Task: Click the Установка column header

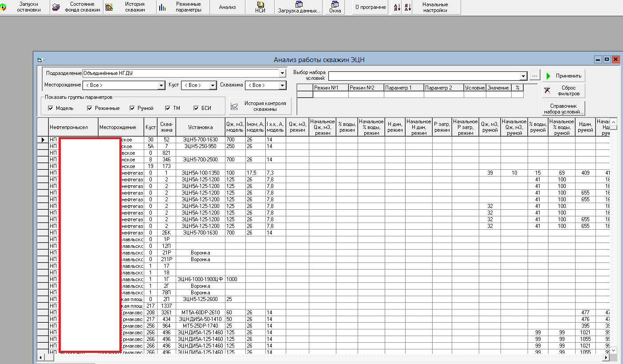Action: point(200,127)
